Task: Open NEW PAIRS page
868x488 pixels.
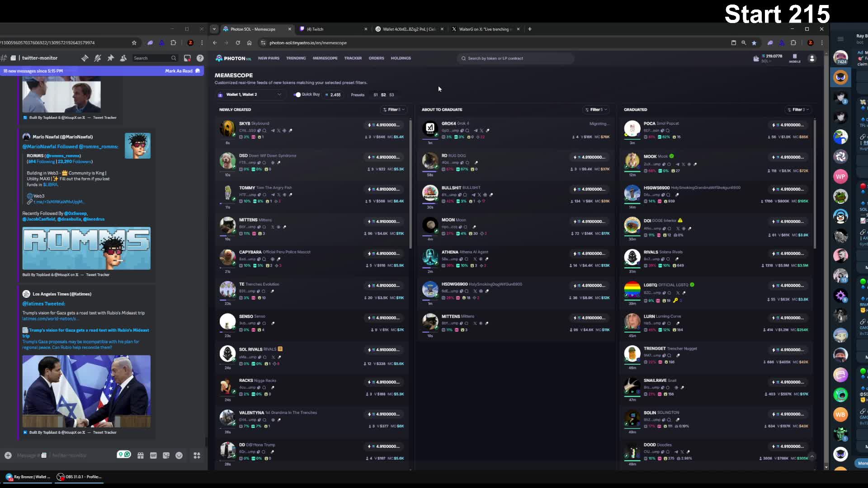Action: 269,58
